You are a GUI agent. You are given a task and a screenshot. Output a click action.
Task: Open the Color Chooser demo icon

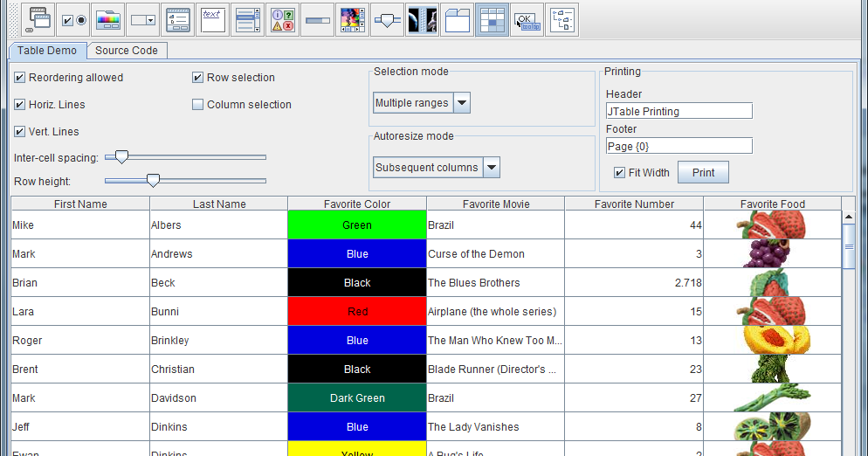[108, 20]
